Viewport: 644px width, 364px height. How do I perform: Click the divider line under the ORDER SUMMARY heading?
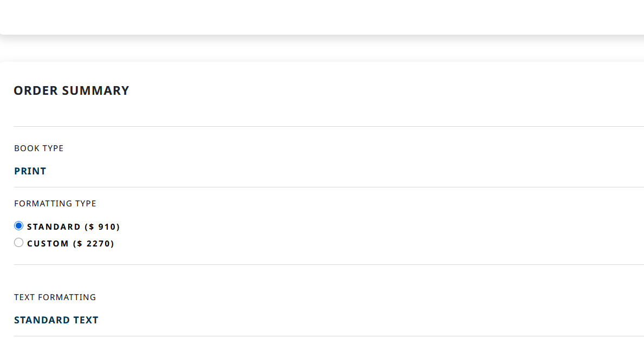pos(325,126)
